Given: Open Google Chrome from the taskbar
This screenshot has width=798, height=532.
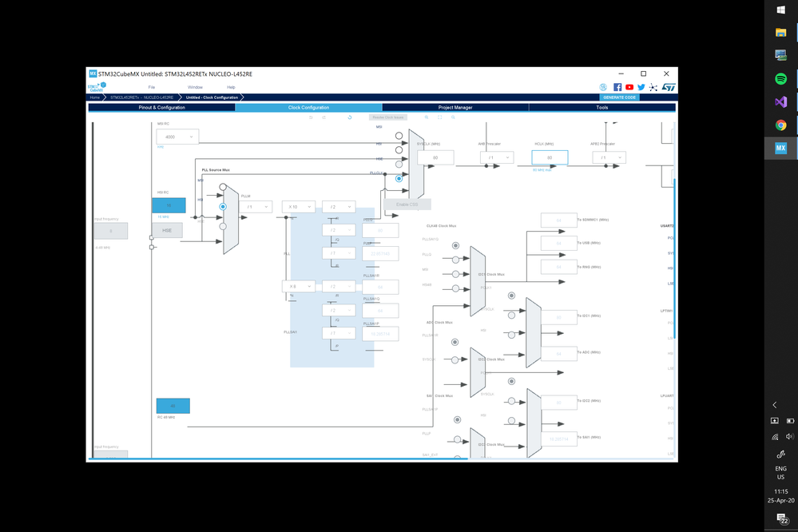Looking at the screenshot, I should click(x=780, y=125).
